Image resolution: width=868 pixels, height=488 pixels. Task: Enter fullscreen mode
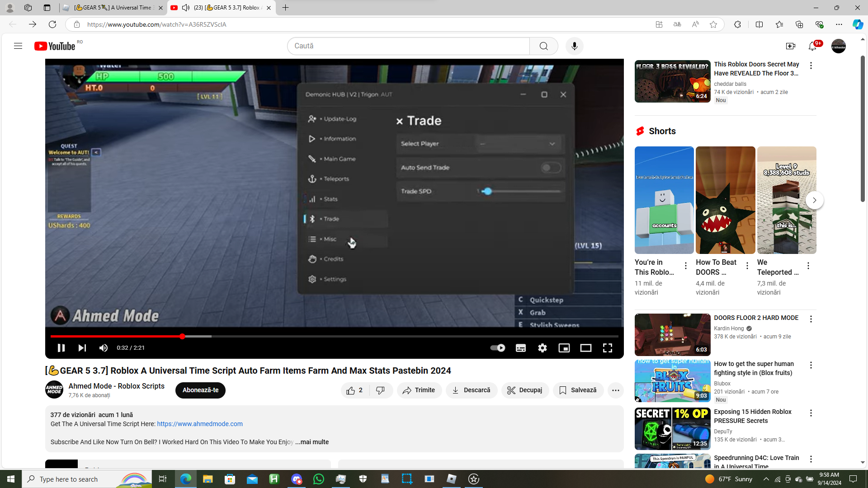[x=607, y=348]
